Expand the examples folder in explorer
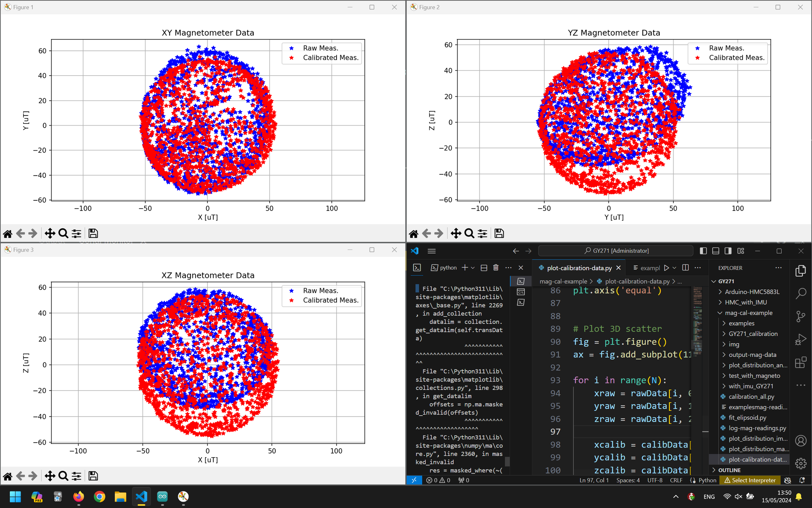812x508 pixels. tap(741, 323)
